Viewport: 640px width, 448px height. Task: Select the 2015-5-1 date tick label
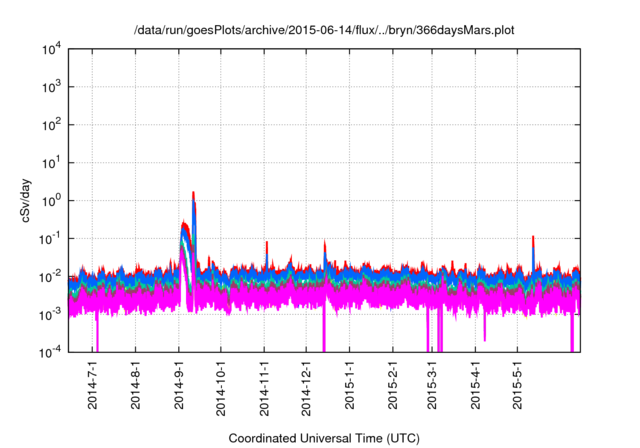[x=516, y=387]
